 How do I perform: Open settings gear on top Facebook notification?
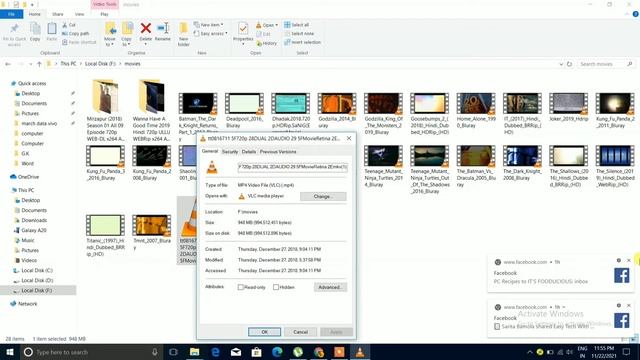pyautogui.click(x=619, y=260)
